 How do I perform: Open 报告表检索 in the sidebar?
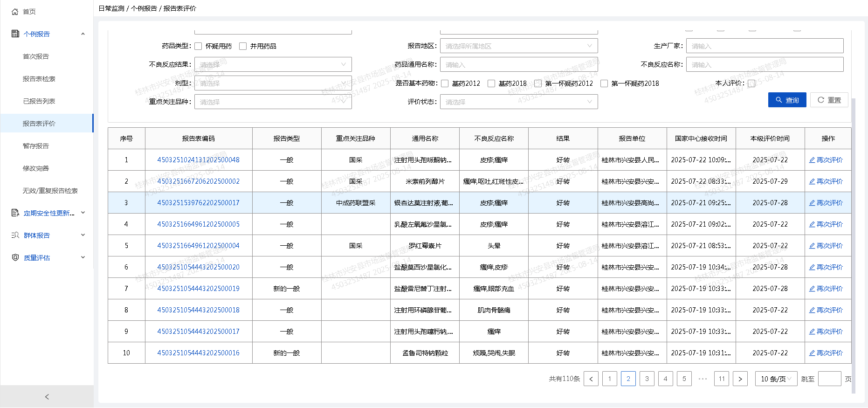(x=39, y=79)
